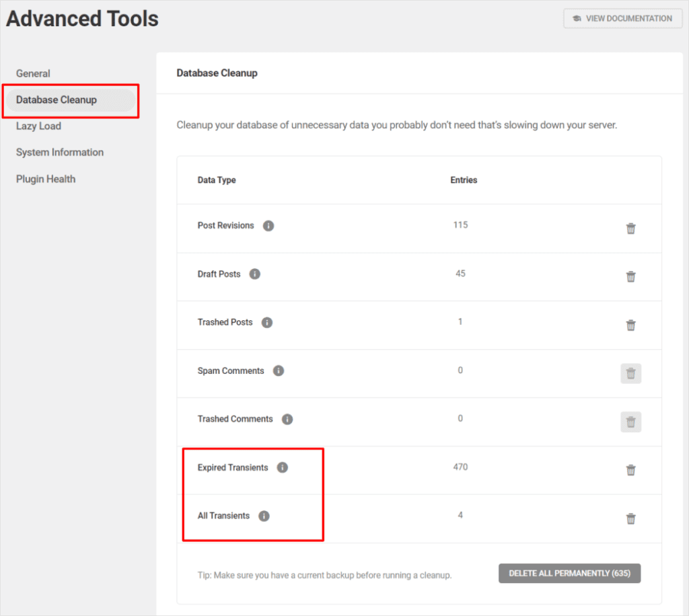Show info for Spam Comments

coord(279,371)
